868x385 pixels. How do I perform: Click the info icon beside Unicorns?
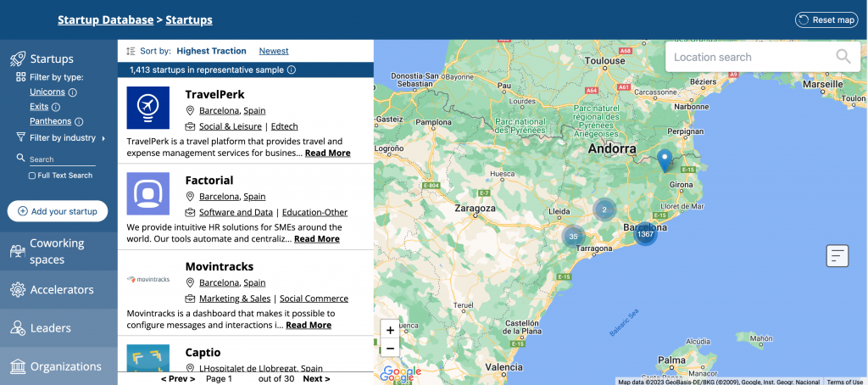[73, 92]
